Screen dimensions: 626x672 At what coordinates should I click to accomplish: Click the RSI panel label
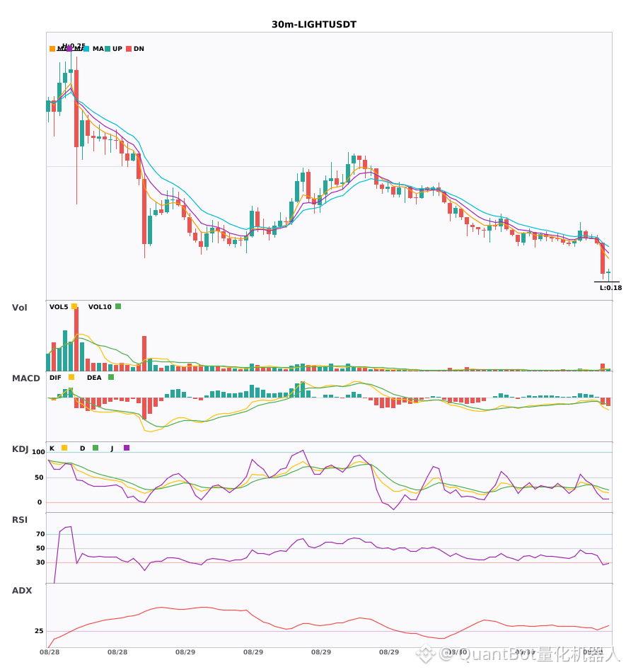[x=20, y=520]
